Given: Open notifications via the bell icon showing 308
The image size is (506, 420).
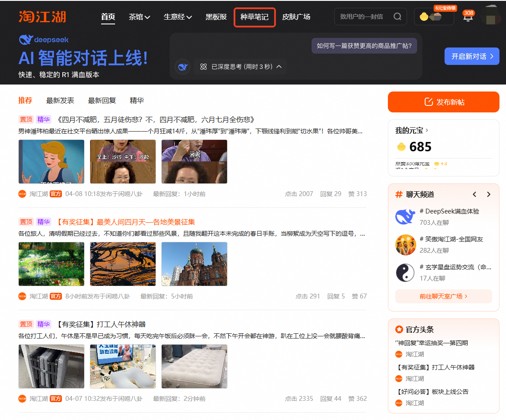Looking at the screenshot, I should pyautogui.click(x=467, y=17).
